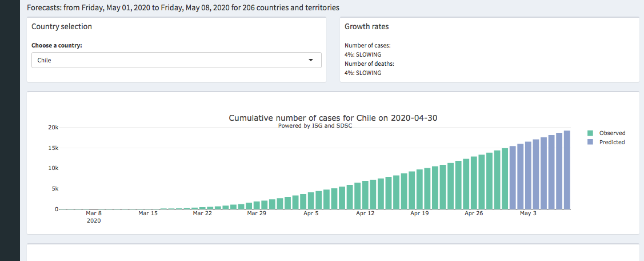This screenshot has height=261, width=644.
Task: Click the tallest predicted bar at far right
Action: coord(567,170)
